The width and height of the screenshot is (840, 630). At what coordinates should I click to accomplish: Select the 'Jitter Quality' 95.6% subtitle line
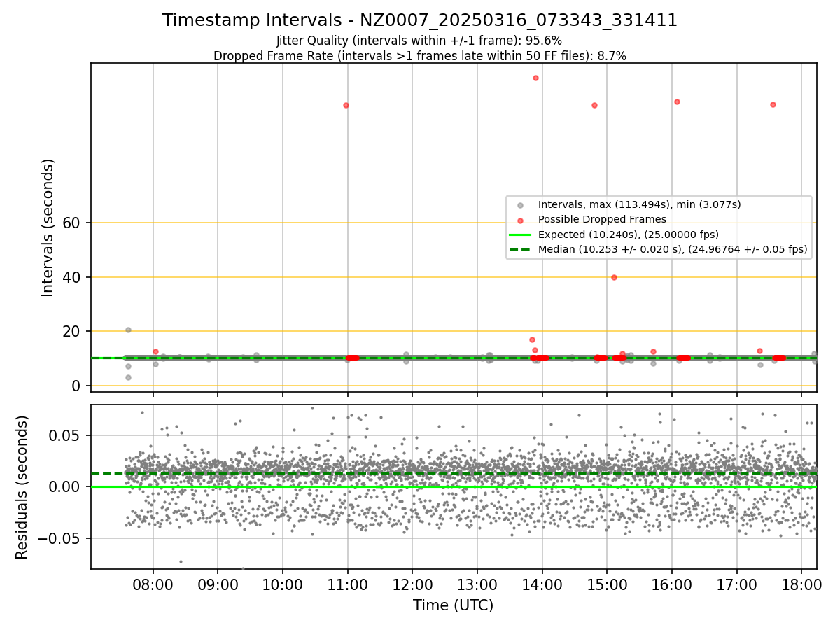(x=419, y=41)
